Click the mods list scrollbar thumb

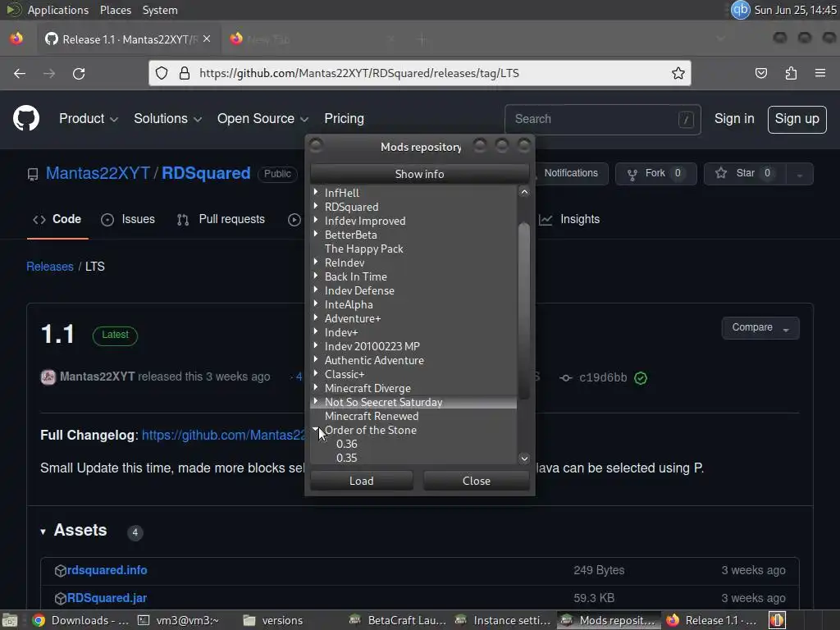(524, 311)
